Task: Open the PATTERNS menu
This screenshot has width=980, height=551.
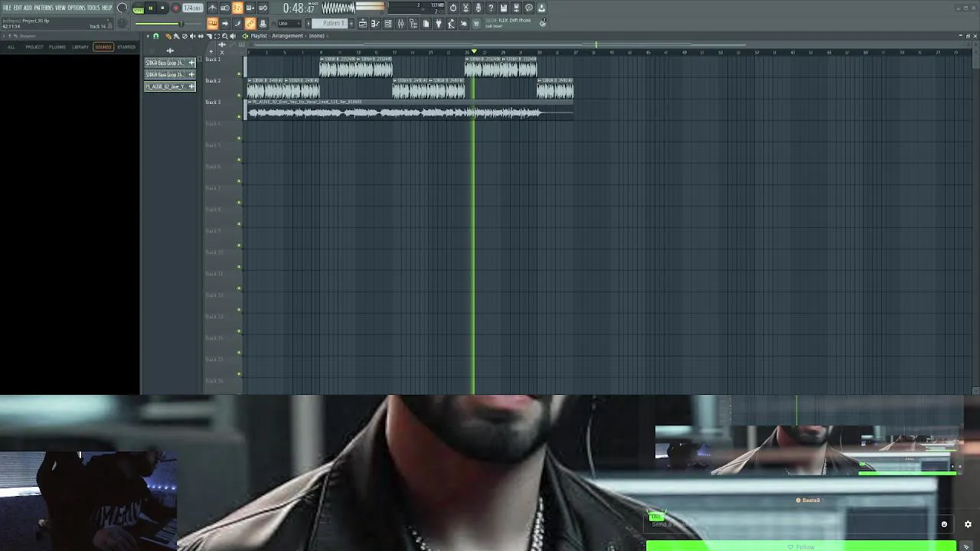Action: [44, 8]
